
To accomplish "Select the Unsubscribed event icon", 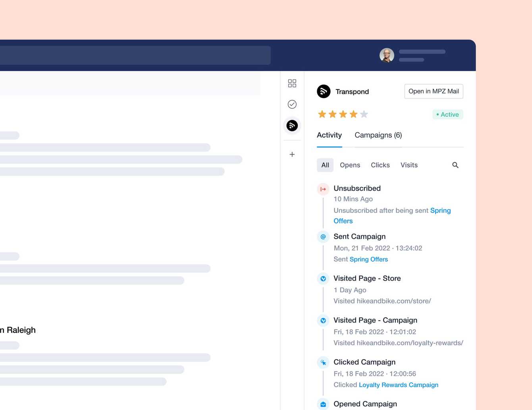I will pyautogui.click(x=323, y=189).
